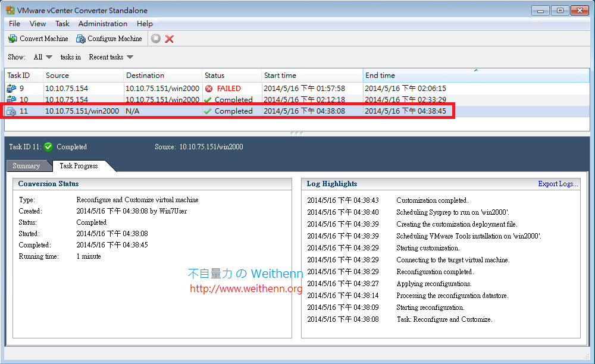The image size is (595, 364).
Task: Open the Show All filter dropdown
Action: (42, 57)
